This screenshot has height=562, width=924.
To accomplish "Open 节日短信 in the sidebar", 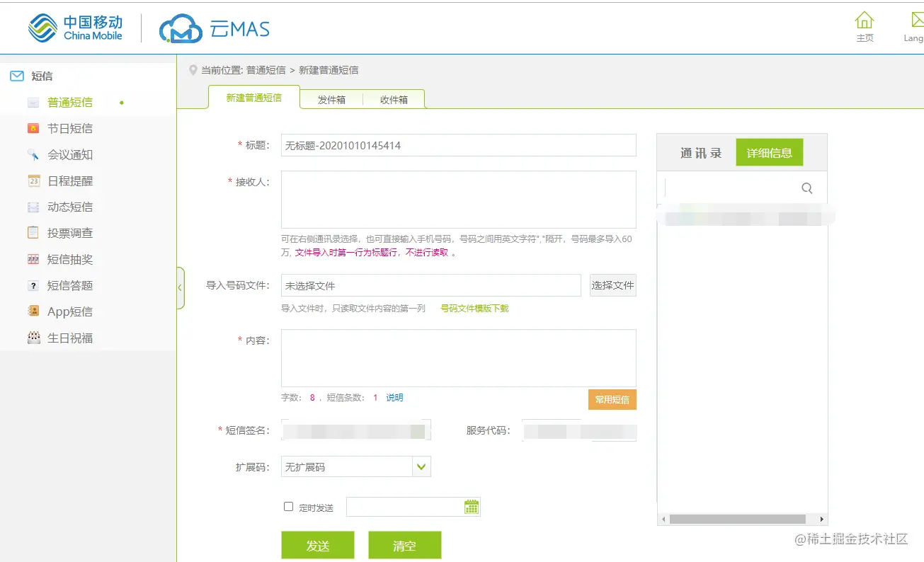I will pyautogui.click(x=70, y=128).
